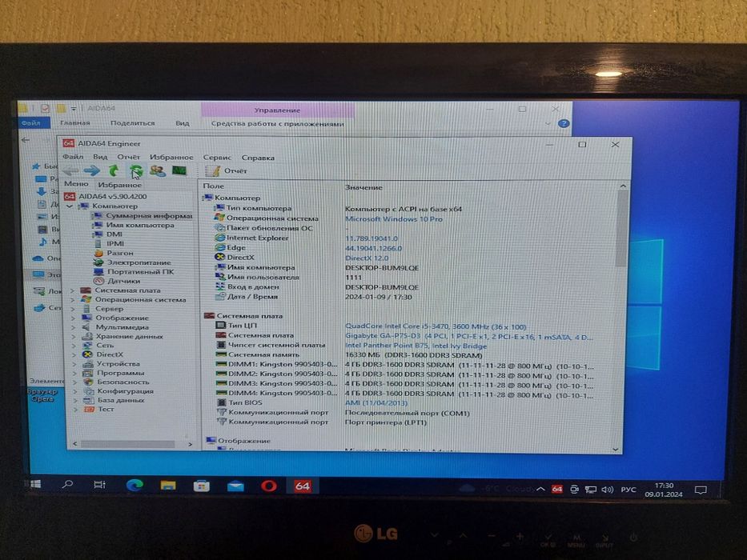Expand the Сеть tree node
This screenshot has width=747, height=560.
click(74, 346)
